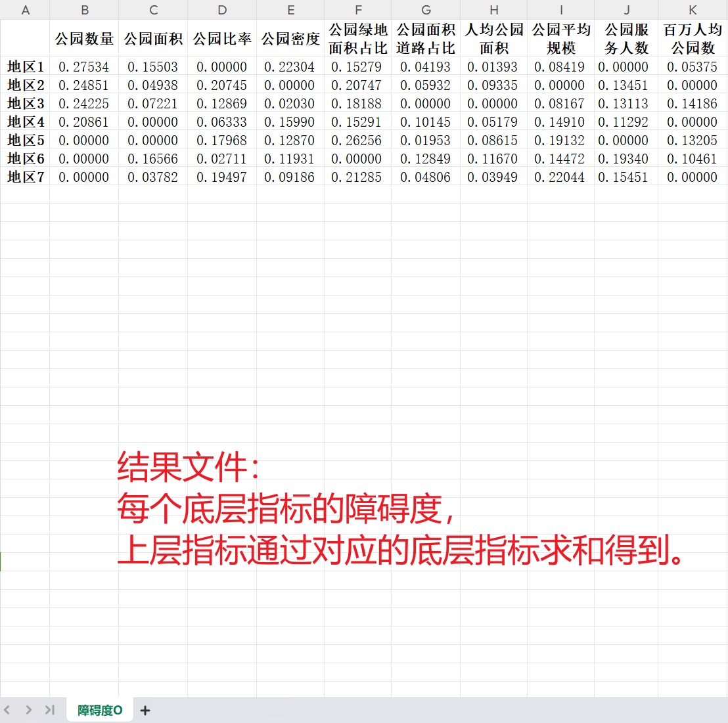Screen dimensions: 728x723
Task: Select cell with value 0.19340
Action: tap(626, 159)
